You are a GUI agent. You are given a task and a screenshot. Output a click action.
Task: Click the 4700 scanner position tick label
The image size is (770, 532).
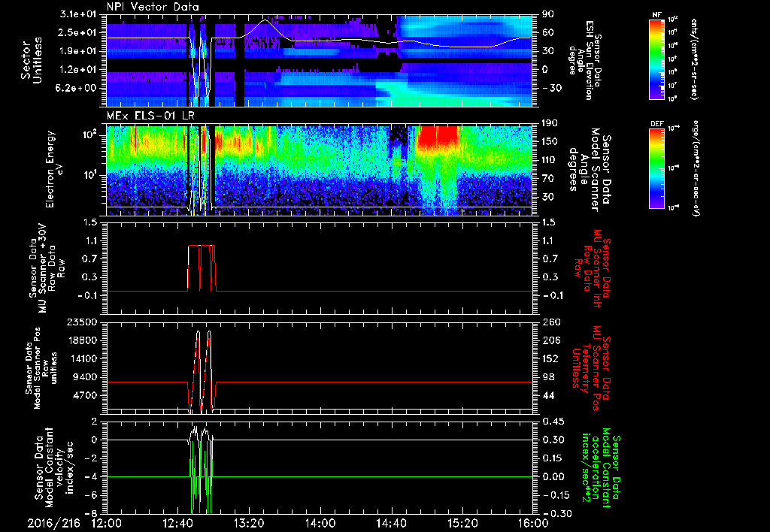(x=86, y=395)
